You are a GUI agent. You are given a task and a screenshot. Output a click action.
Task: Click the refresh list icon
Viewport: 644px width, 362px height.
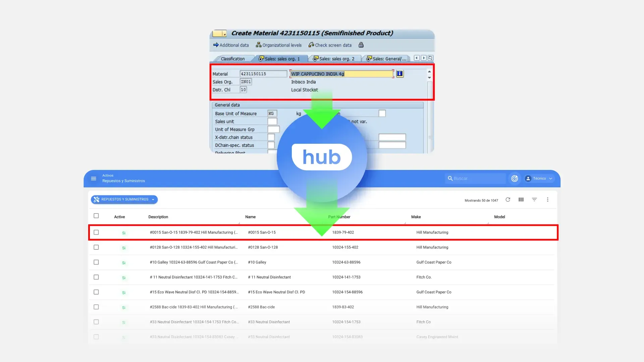[x=508, y=200]
